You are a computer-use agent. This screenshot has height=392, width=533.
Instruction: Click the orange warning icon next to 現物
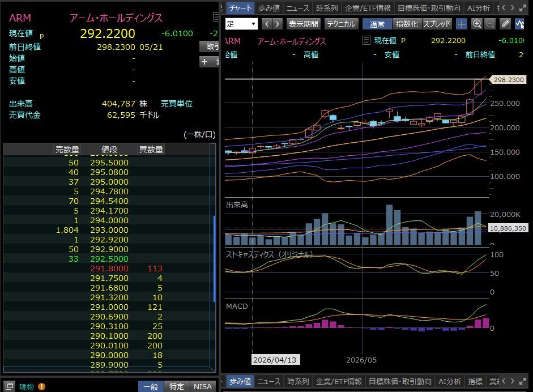coord(41,386)
